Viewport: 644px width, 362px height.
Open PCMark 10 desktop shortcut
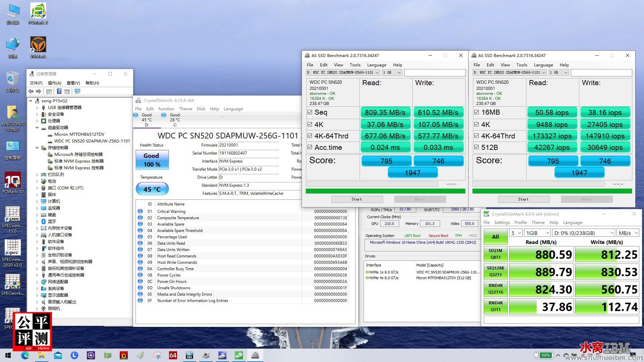pyautogui.click(x=12, y=183)
